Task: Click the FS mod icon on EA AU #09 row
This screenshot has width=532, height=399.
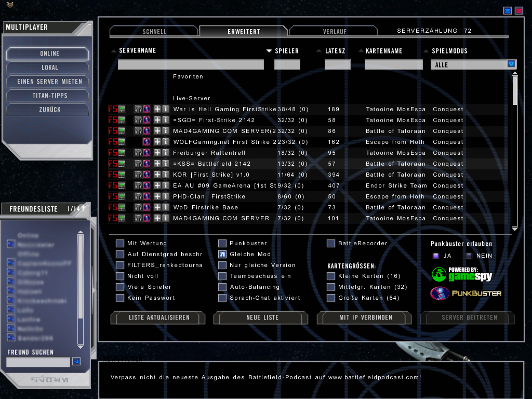Action: pos(113,185)
